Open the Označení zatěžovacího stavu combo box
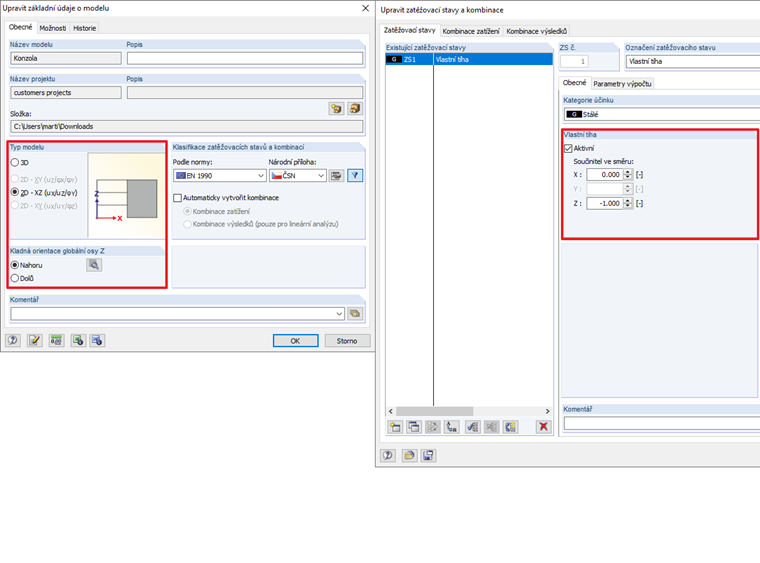Image resolution: width=760 pixels, height=563 pixels. [693, 62]
